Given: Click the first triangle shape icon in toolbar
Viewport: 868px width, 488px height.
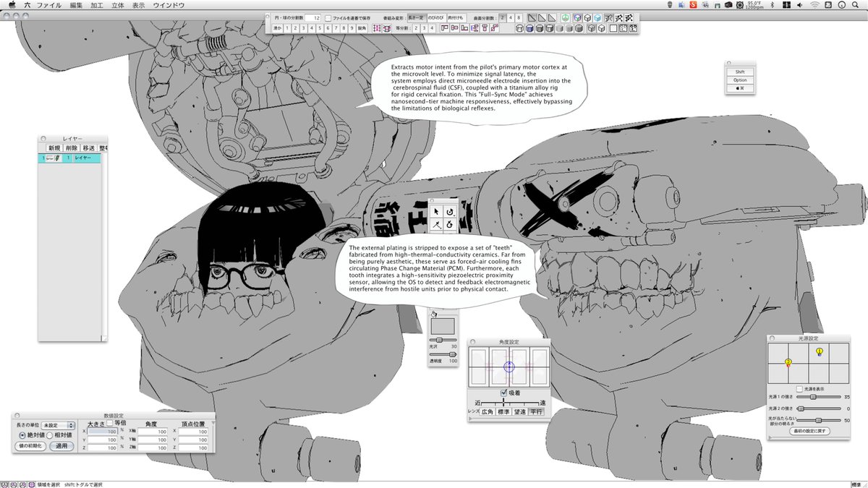Looking at the screenshot, I should tap(532, 17).
